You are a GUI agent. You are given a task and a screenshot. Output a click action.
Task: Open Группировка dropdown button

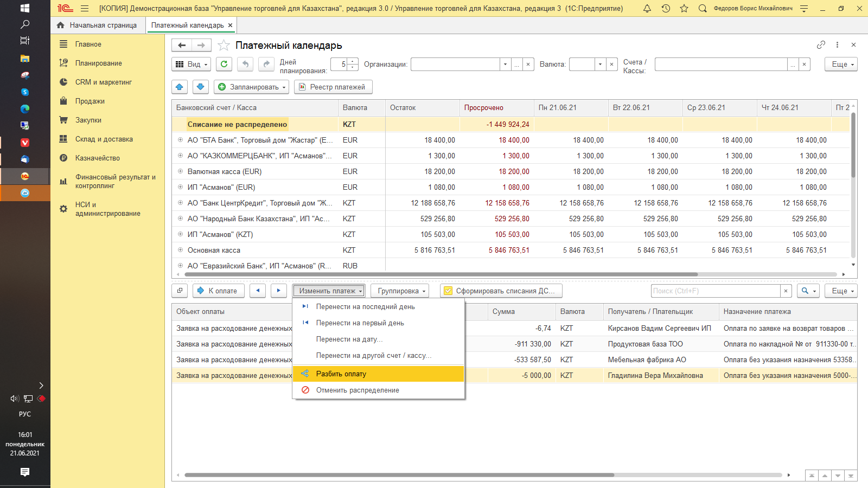402,291
